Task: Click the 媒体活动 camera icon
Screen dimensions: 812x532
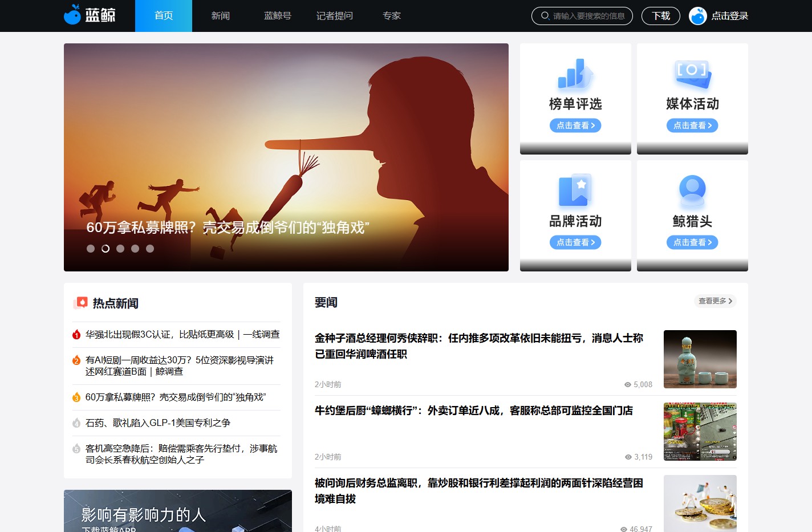Action: (692, 74)
